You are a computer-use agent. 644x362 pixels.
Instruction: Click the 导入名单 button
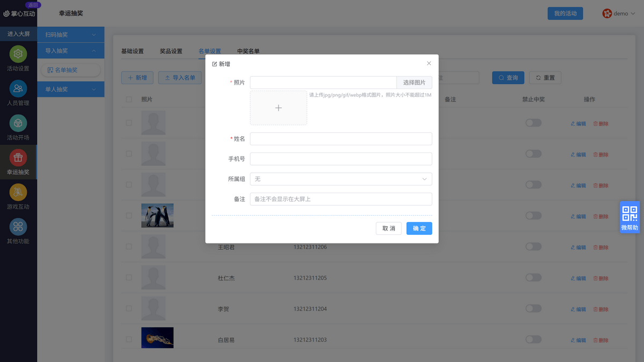(x=180, y=78)
